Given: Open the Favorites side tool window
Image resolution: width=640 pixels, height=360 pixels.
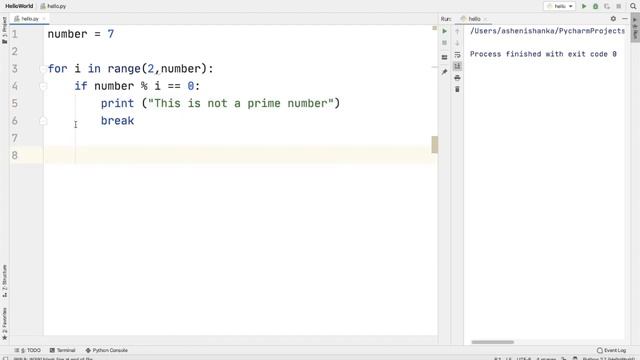Looking at the screenshot, I should (4, 324).
